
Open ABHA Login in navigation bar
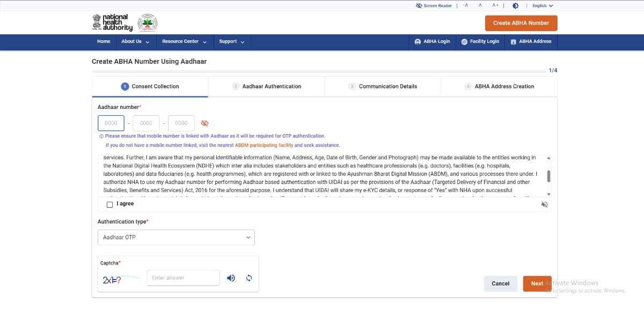coord(432,41)
